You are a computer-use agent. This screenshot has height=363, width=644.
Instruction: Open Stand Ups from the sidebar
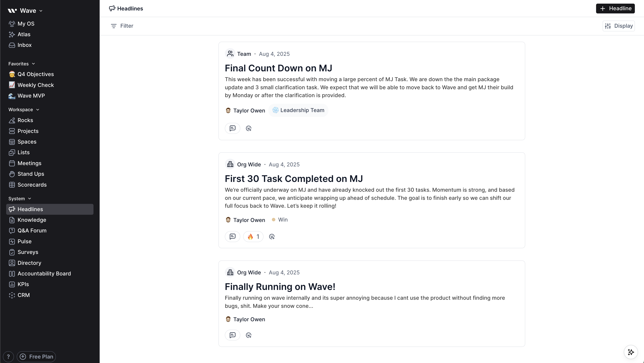pyautogui.click(x=31, y=174)
